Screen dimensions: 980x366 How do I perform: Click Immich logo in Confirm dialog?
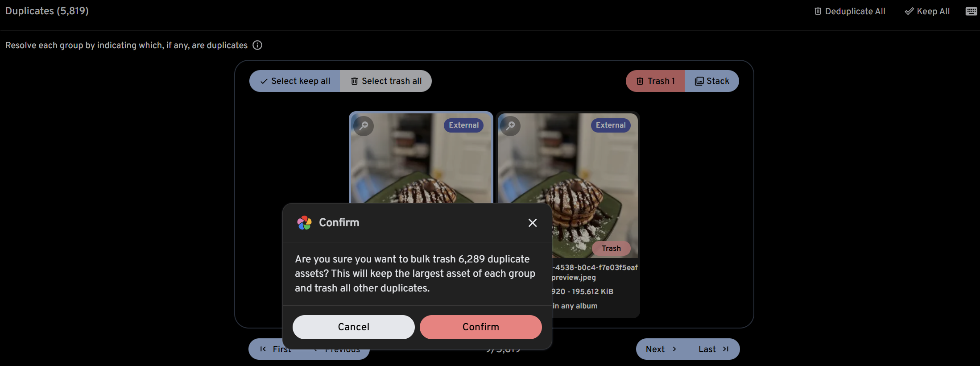(304, 223)
